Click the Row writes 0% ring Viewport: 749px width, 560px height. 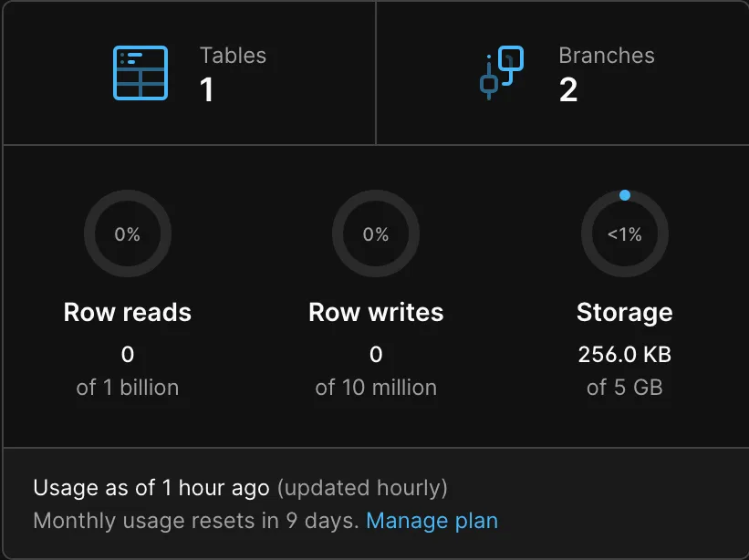pyautogui.click(x=376, y=233)
